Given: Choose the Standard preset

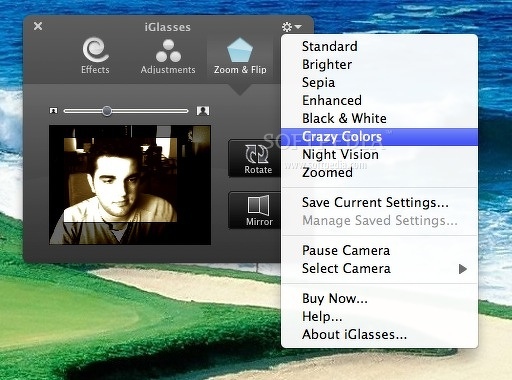Looking at the screenshot, I should tap(379, 46).
